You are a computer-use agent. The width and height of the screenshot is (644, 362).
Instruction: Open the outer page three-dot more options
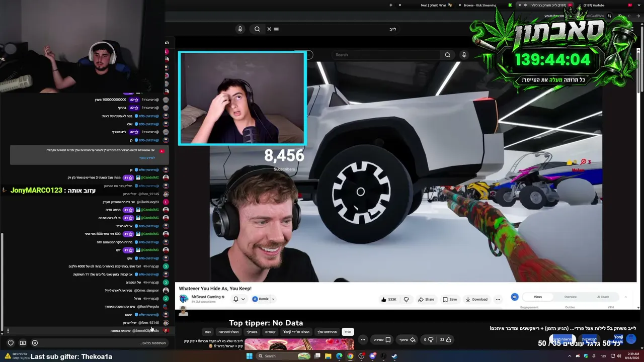point(363,339)
